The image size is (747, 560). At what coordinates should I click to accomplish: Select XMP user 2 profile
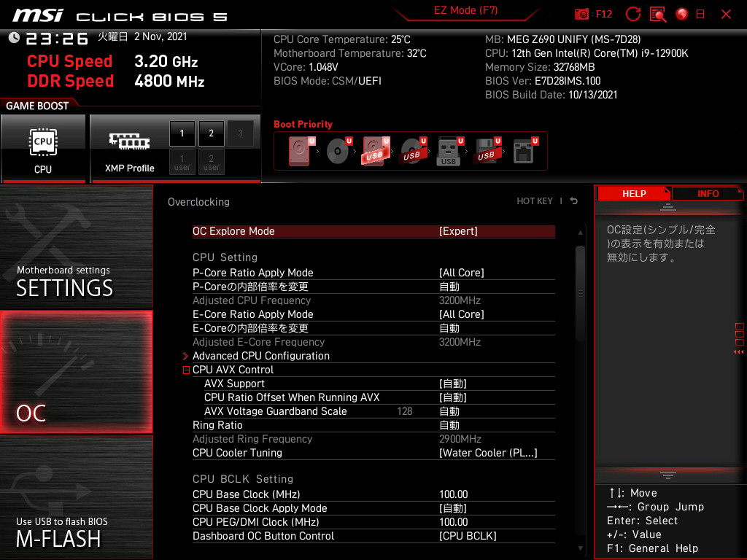coord(211,162)
